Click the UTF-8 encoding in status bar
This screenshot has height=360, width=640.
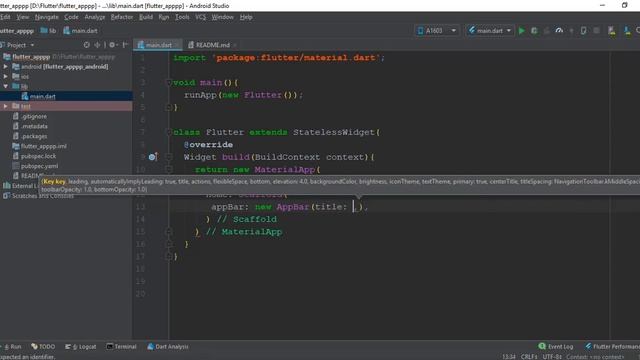(x=552, y=357)
